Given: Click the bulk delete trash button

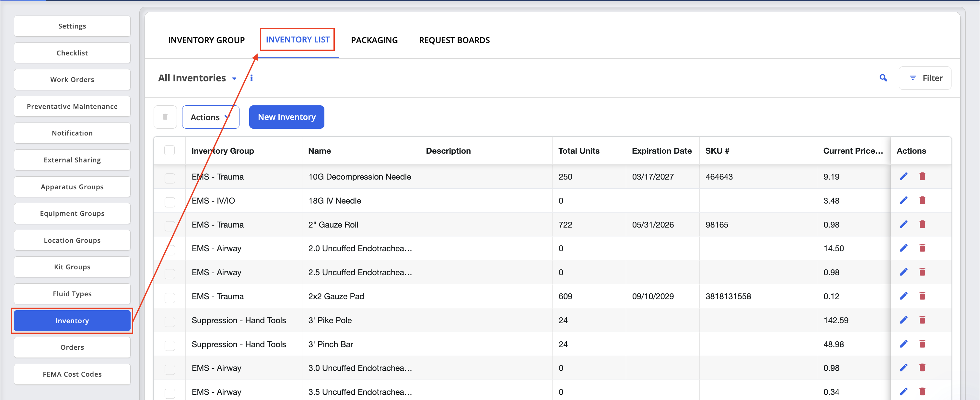Looking at the screenshot, I should tap(165, 117).
